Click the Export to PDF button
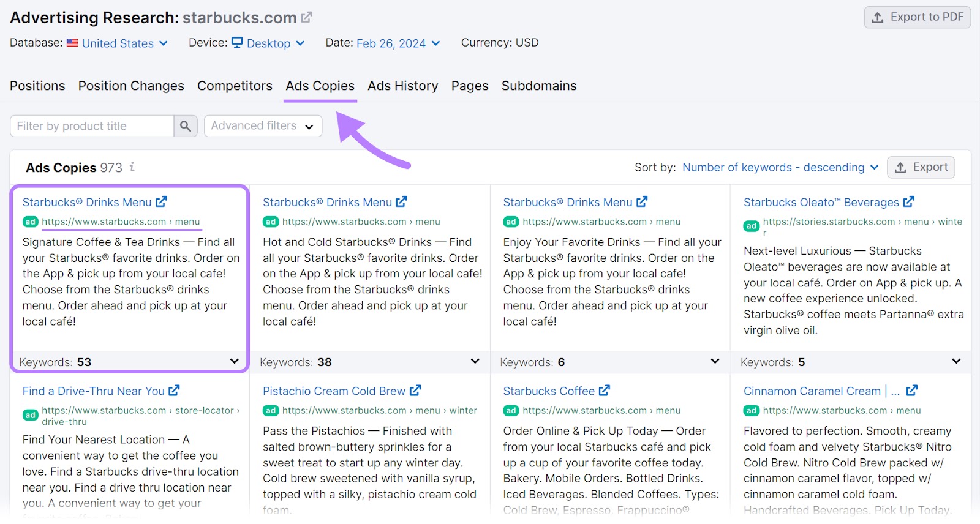The width and height of the screenshot is (980, 524). 917,17
